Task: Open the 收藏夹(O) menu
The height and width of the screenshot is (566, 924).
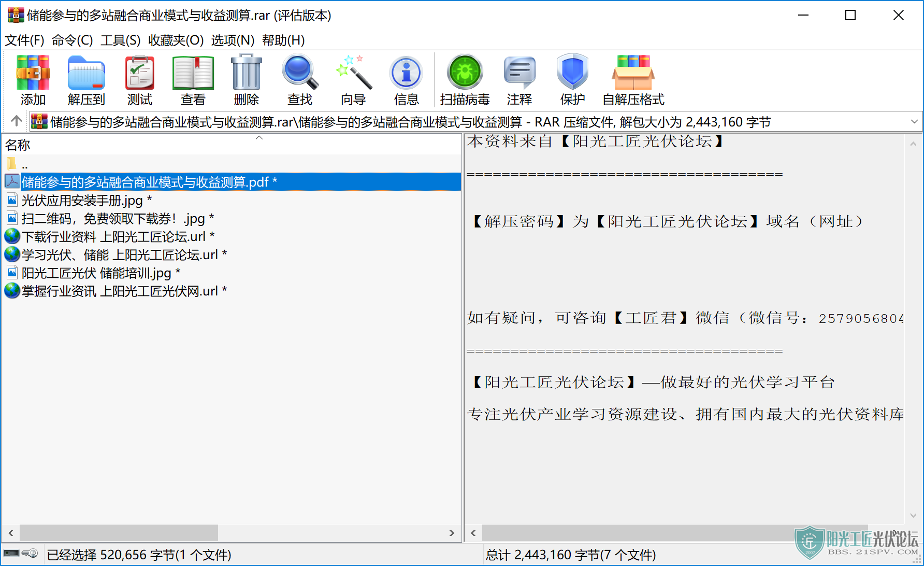Action: click(176, 40)
